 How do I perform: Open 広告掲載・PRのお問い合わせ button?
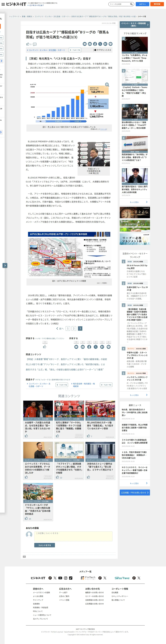[135, 493]
